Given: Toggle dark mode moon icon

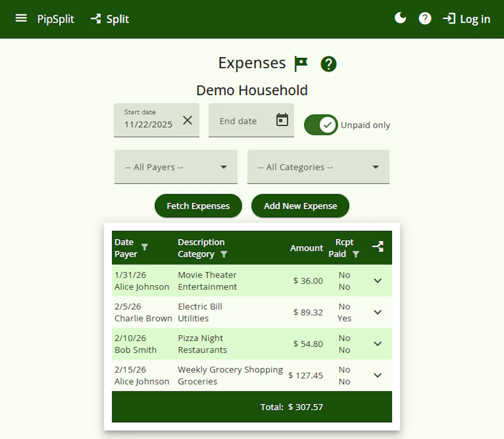Looking at the screenshot, I should click(400, 18).
